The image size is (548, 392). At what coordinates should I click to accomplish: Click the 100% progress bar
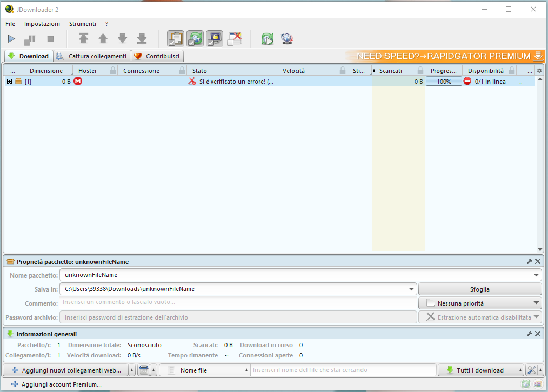tap(444, 82)
